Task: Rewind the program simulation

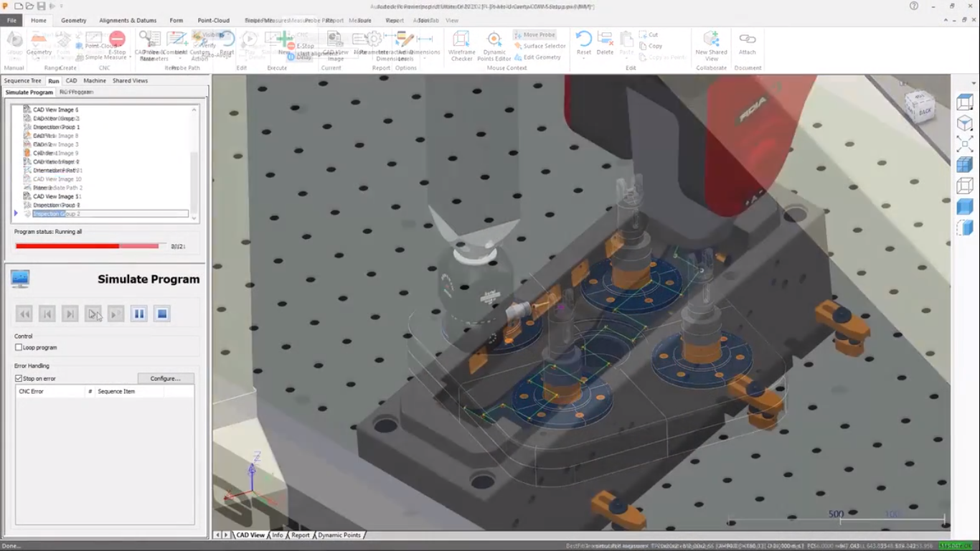Action: (24, 314)
